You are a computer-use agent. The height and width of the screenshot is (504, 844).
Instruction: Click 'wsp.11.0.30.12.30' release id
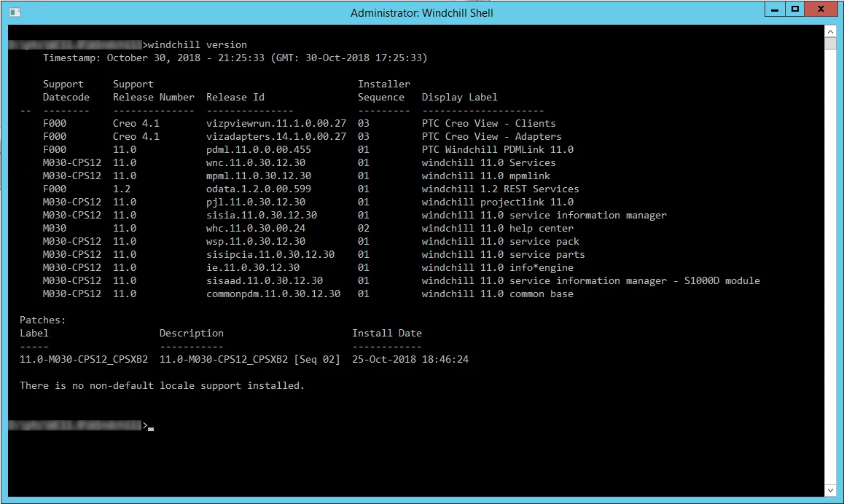pyautogui.click(x=256, y=242)
